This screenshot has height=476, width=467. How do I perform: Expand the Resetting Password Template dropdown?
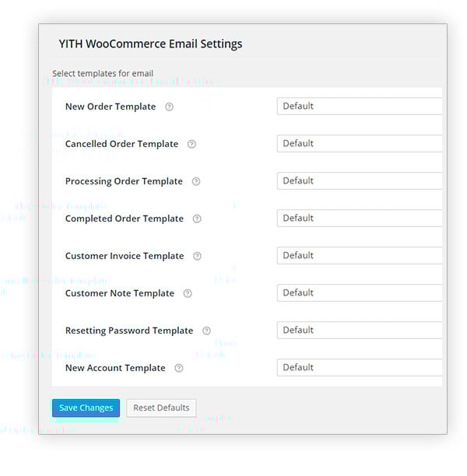pyautogui.click(x=359, y=331)
